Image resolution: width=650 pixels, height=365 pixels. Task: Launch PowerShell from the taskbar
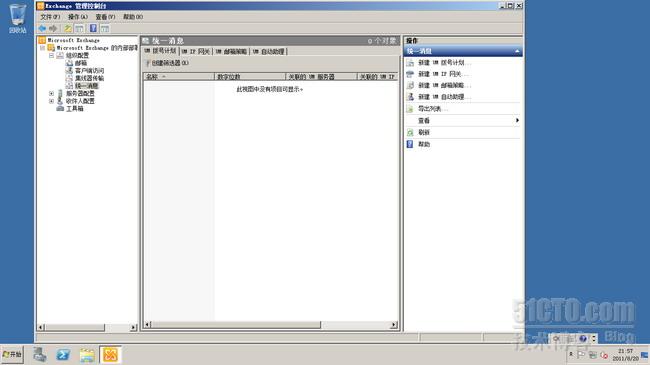[x=63, y=355]
